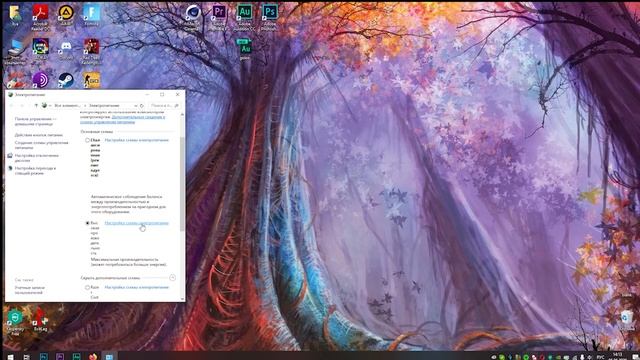Open the Adobe Audition CC shortcut

pyautogui.click(x=244, y=17)
